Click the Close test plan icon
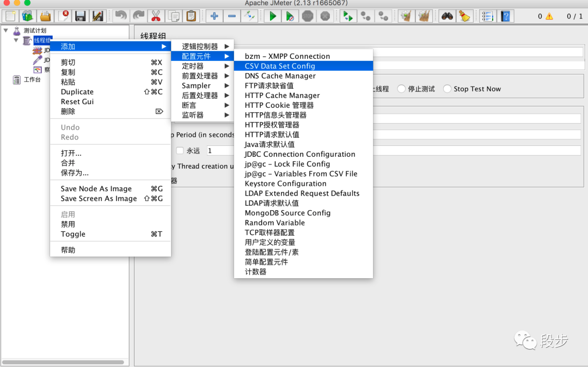 coord(63,16)
